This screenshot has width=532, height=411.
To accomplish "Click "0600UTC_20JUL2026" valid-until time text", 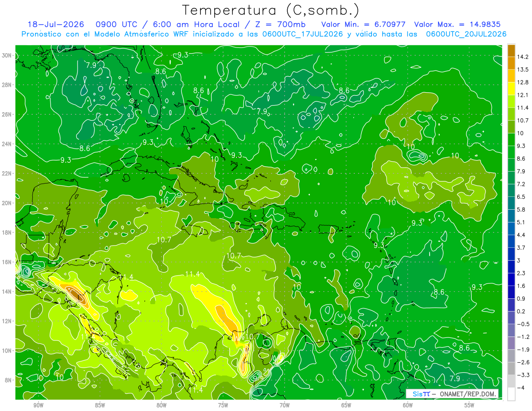I will coord(466,34).
